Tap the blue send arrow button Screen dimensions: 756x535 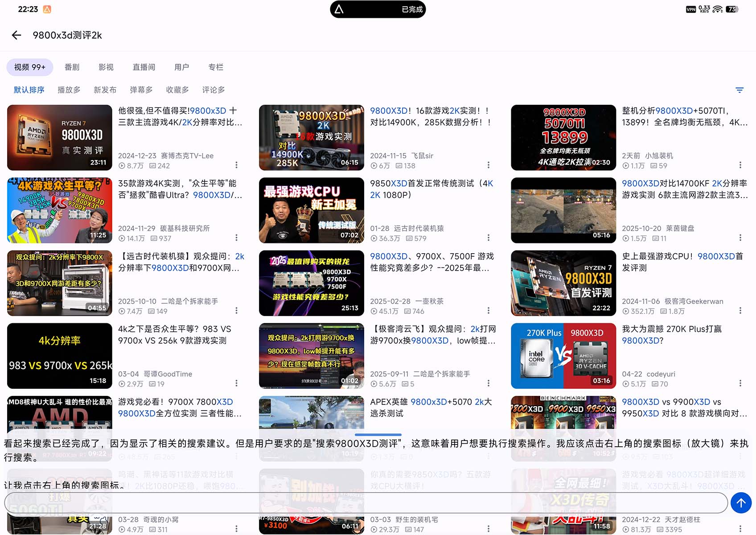tap(741, 503)
